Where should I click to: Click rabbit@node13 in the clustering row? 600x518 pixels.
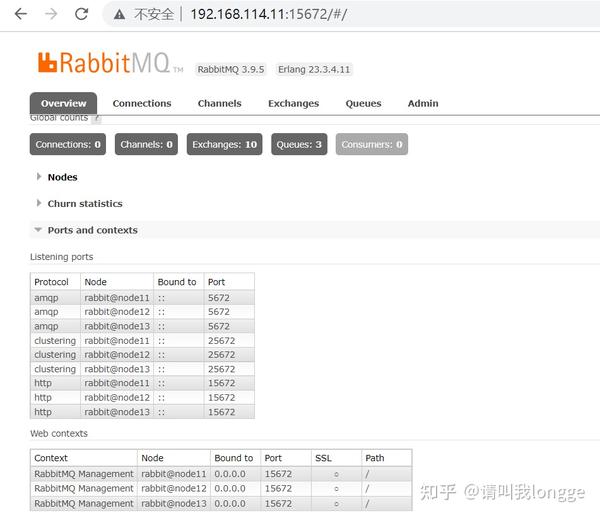click(x=117, y=369)
